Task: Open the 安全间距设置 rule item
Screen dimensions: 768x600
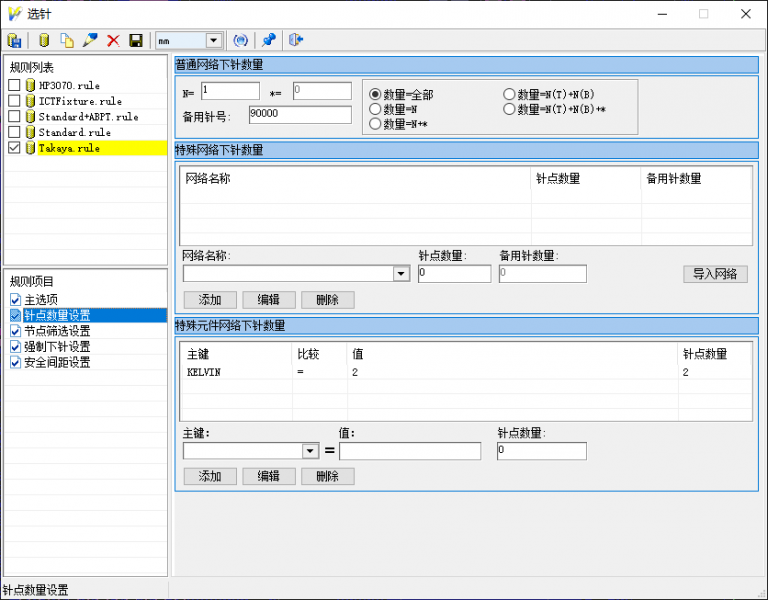Action: [x=57, y=362]
